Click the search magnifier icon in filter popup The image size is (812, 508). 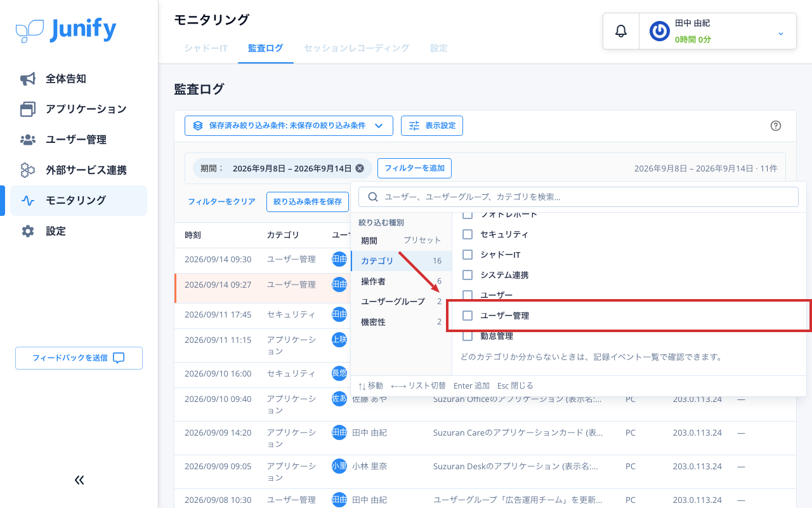[373, 197]
